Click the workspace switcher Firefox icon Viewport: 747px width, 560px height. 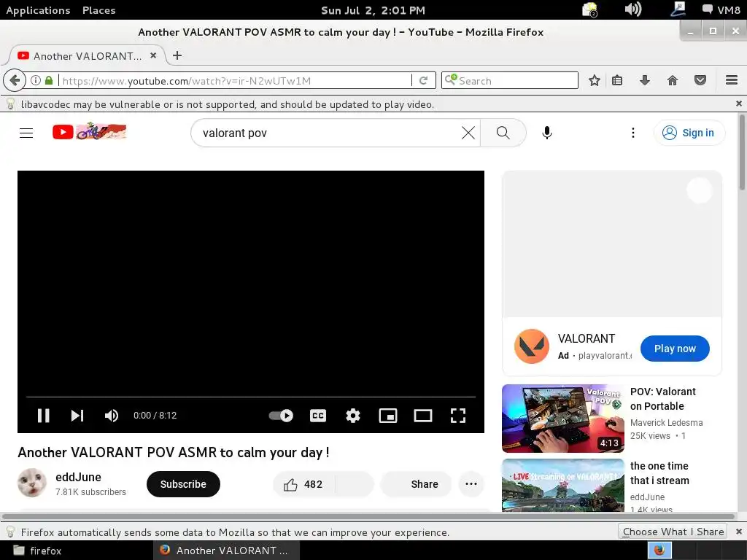coord(659,551)
